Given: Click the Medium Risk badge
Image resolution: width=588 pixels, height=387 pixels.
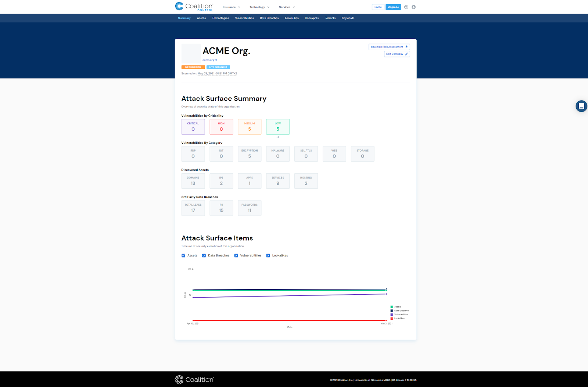Looking at the screenshot, I should coord(193,67).
